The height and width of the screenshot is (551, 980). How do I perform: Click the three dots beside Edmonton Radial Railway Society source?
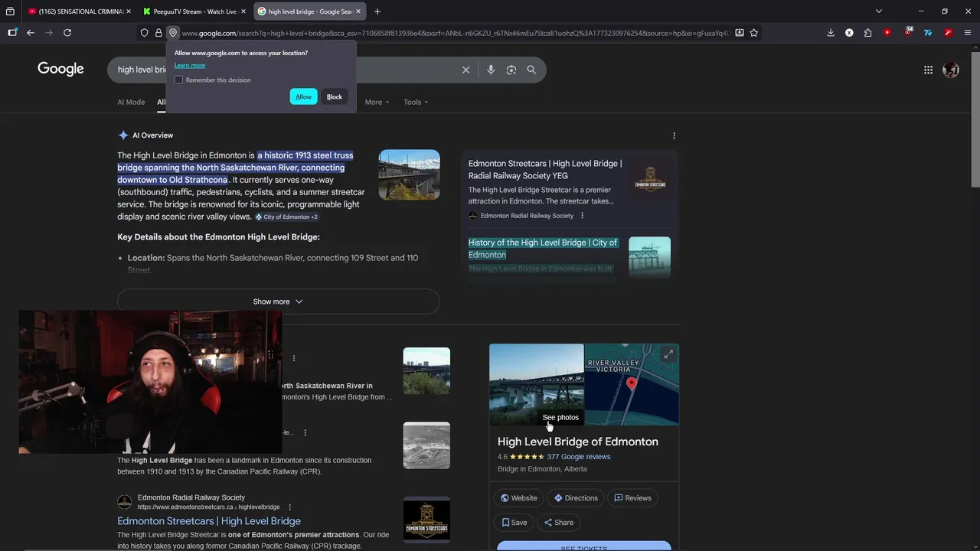(582, 216)
